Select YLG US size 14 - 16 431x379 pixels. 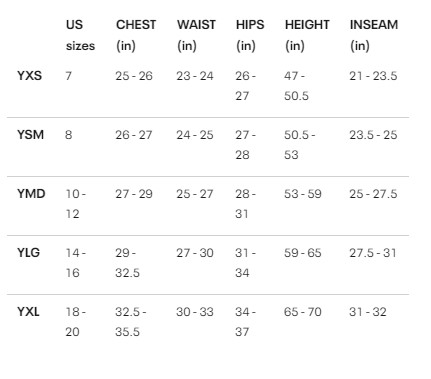(76, 263)
